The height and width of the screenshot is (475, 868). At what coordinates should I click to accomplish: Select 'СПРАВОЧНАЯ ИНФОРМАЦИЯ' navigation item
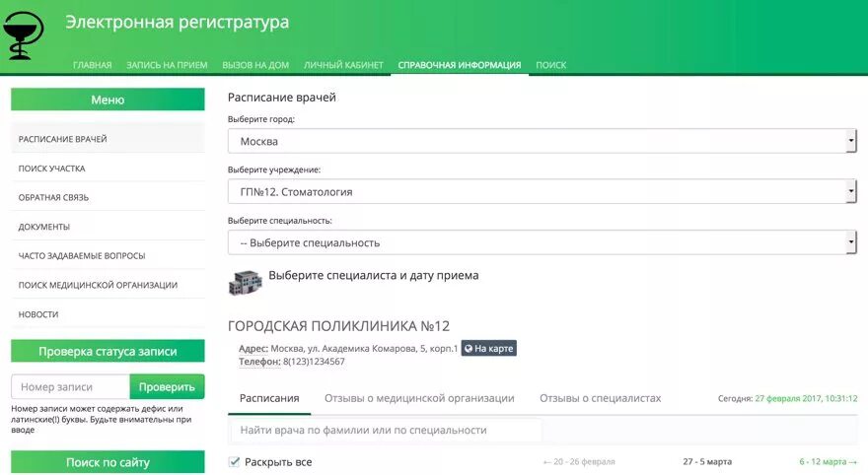click(460, 65)
